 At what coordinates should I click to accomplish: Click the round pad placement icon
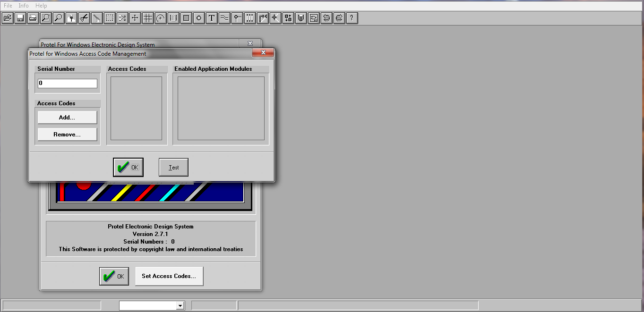(x=198, y=18)
